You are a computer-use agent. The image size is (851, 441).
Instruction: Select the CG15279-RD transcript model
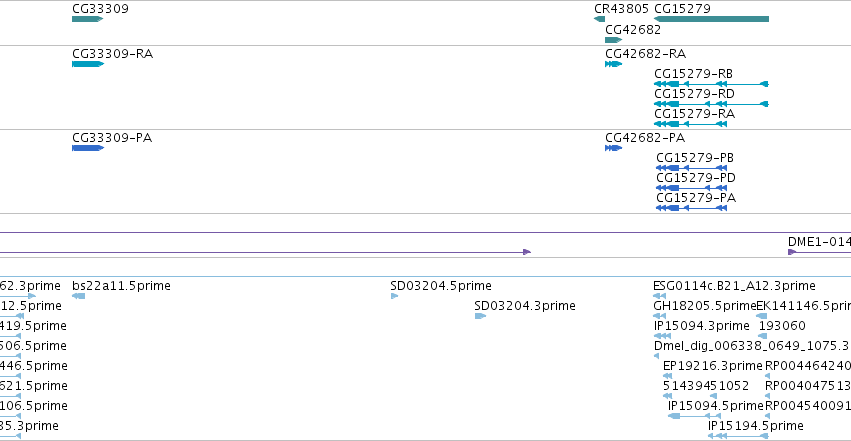(712, 104)
